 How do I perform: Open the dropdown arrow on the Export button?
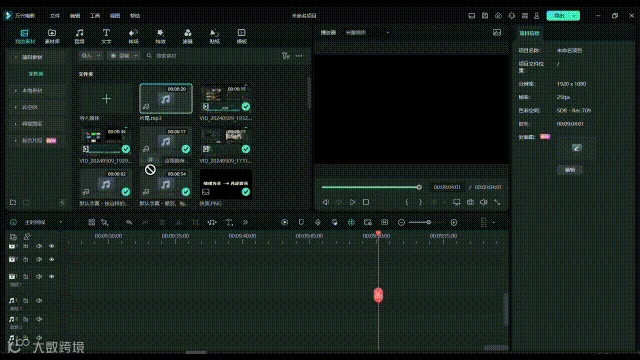click(575, 16)
